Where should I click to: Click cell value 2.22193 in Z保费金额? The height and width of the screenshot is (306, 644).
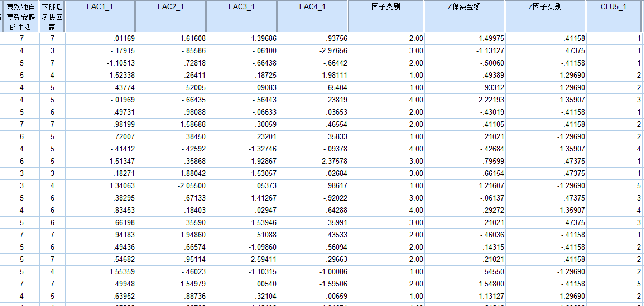pyautogui.click(x=465, y=100)
